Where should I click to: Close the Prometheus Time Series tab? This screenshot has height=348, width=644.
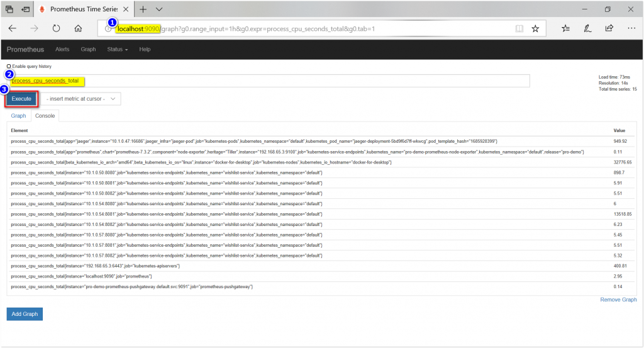(126, 9)
